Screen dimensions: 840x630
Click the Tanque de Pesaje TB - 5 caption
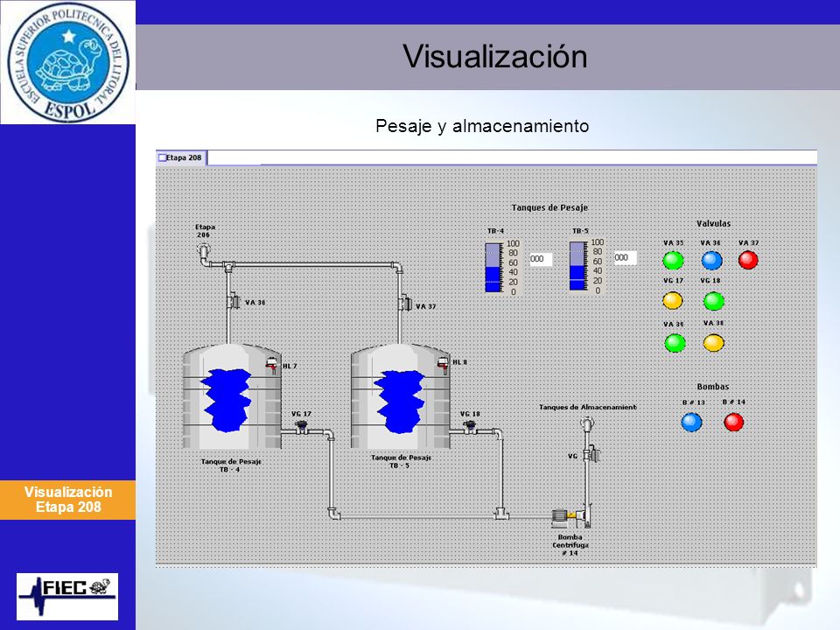401,462
